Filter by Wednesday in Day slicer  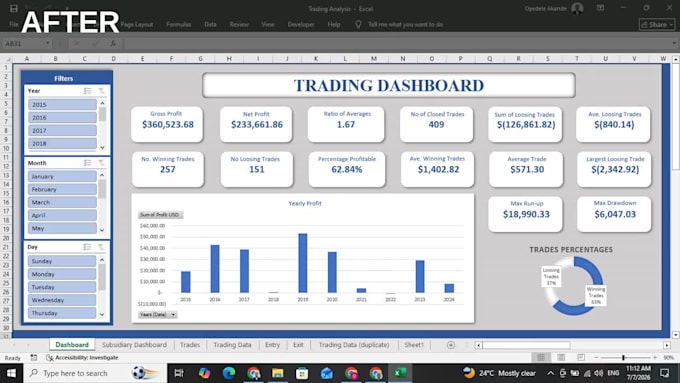click(62, 300)
